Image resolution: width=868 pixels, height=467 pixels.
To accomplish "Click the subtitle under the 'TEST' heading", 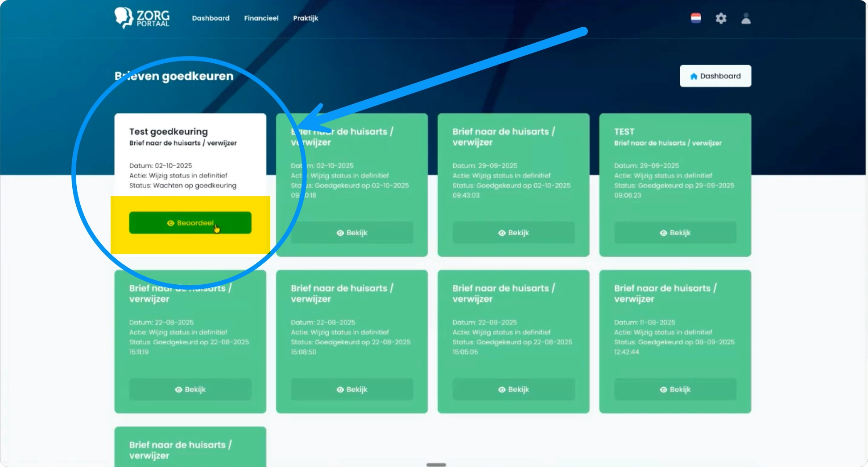I will click(x=668, y=143).
